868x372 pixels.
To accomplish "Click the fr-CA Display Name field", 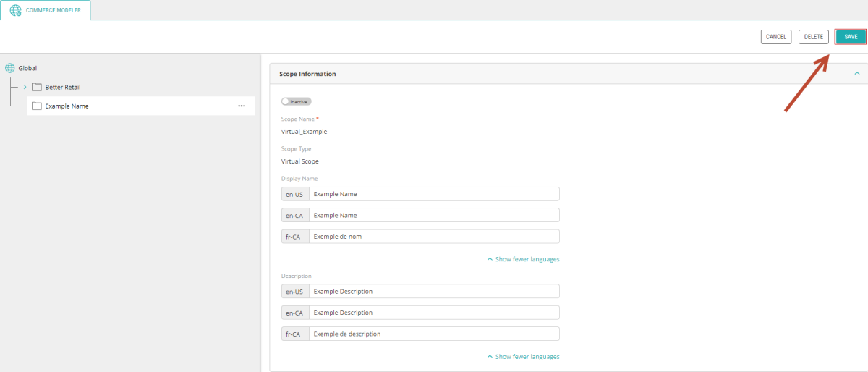I will pyautogui.click(x=434, y=236).
